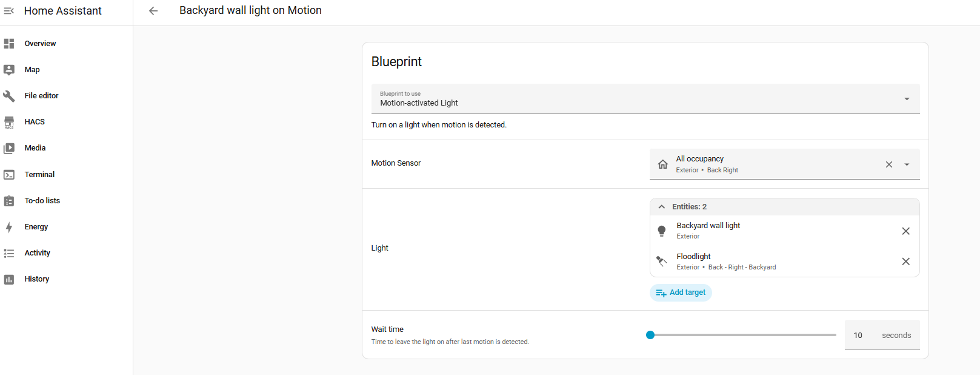Remove Floodlight entity from light targets
The image size is (980, 375).
[x=905, y=262]
